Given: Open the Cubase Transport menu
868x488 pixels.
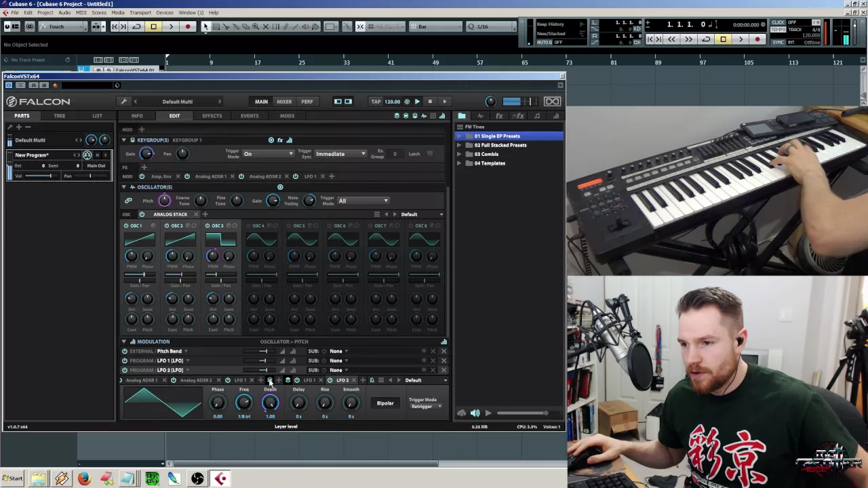Looking at the screenshot, I should tap(140, 13).
